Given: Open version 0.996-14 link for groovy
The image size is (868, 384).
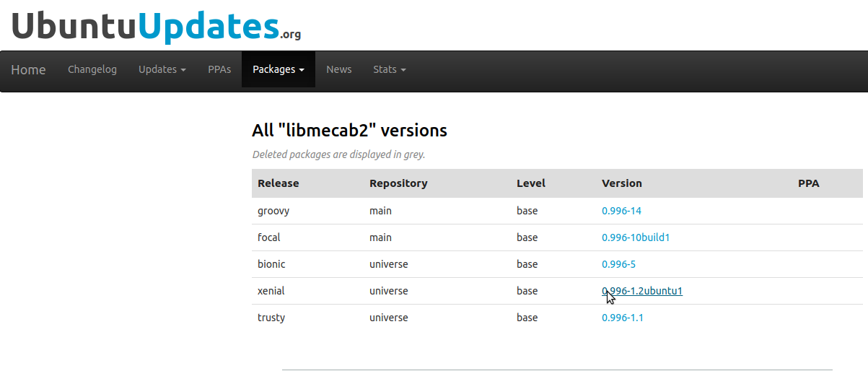Looking at the screenshot, I should point(621,211).
